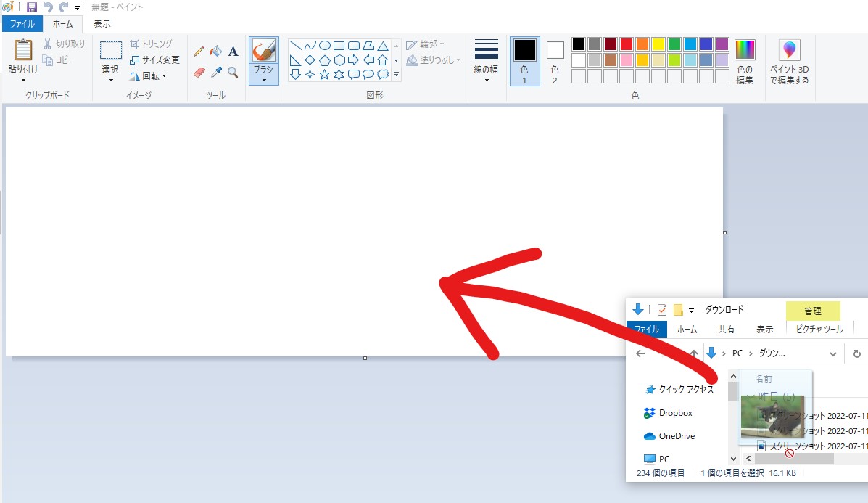
Task: Open Quick access (クイック アクセス) in Explorer
Action: coord(679,390)
